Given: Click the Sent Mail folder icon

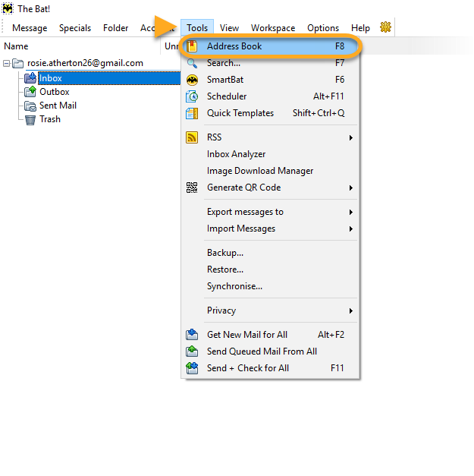Looking at the screenshot, I should pos(30,106).
